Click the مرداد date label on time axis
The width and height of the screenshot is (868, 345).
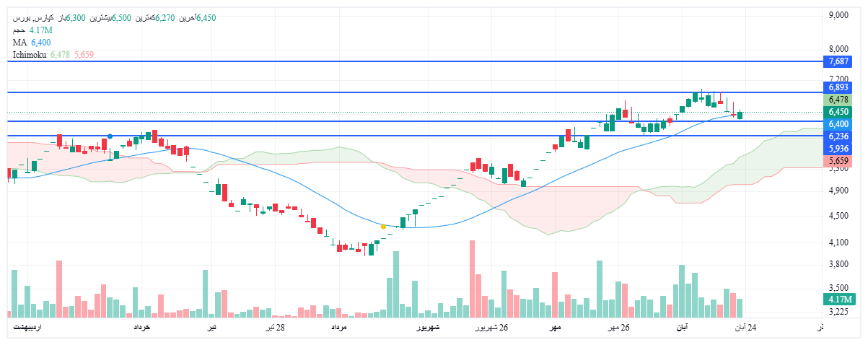(339, 328)
